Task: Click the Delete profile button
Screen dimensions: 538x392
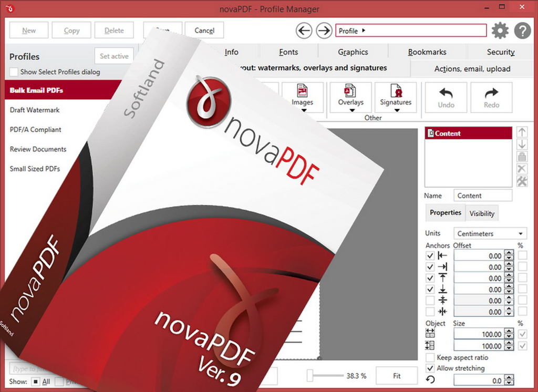Action: (114, 30)
